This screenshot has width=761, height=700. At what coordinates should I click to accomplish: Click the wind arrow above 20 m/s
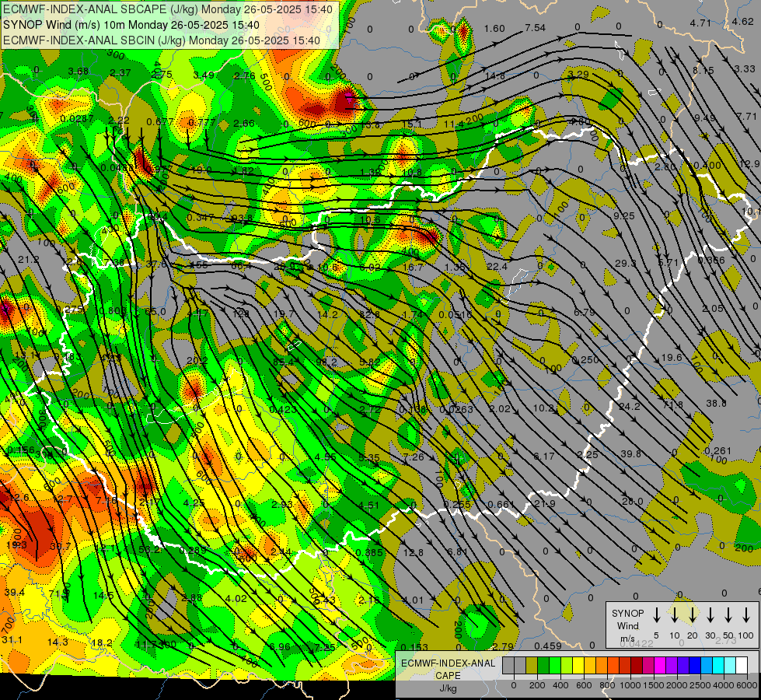[693, 615]
